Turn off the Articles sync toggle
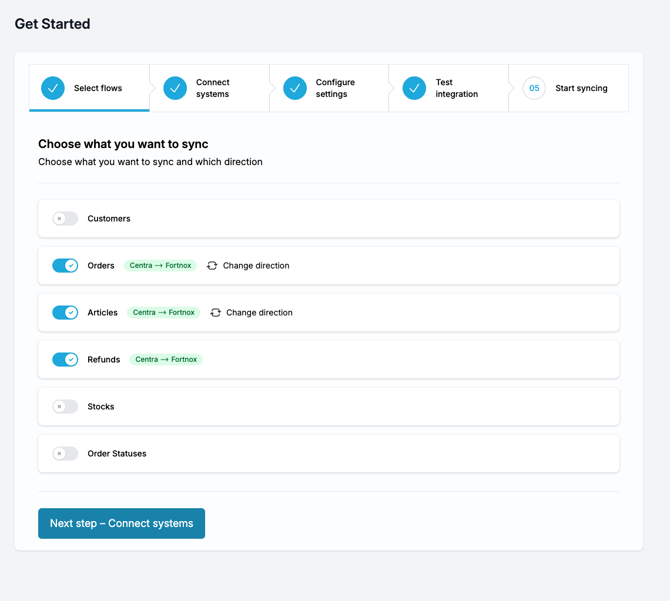Screen dimensions: 670x601 coord(65,313)
